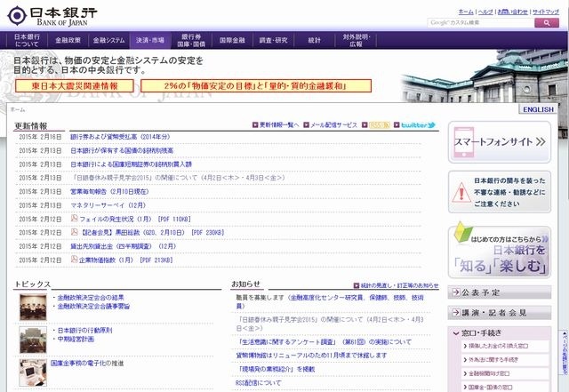Click warning triangle icon in caution banner
Image resolution: width=569 pixels, height=392 pixels.
point(461,192)
